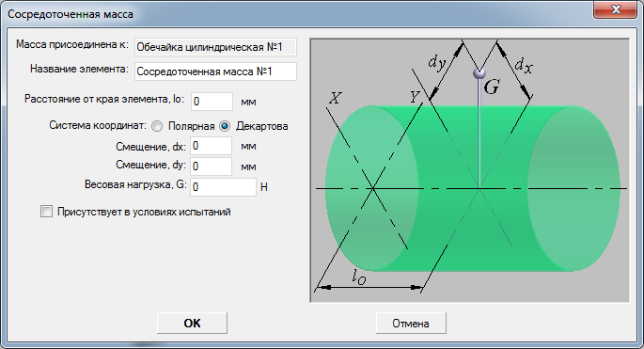Click the dy dimension label in the diagram
The image size is (644, 349).
[x=437, y=63]
